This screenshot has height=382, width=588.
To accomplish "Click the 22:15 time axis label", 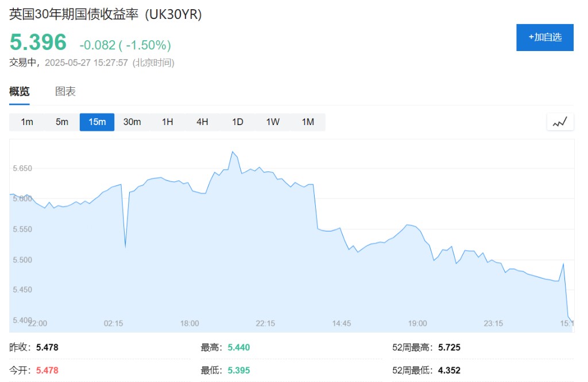I will (265, 323).
